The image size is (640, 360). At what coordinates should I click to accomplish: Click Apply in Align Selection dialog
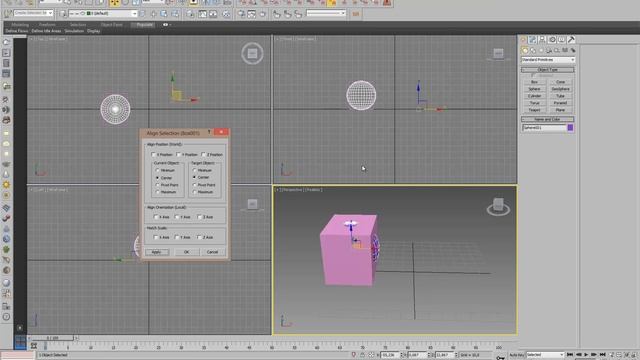pos(157,252)
